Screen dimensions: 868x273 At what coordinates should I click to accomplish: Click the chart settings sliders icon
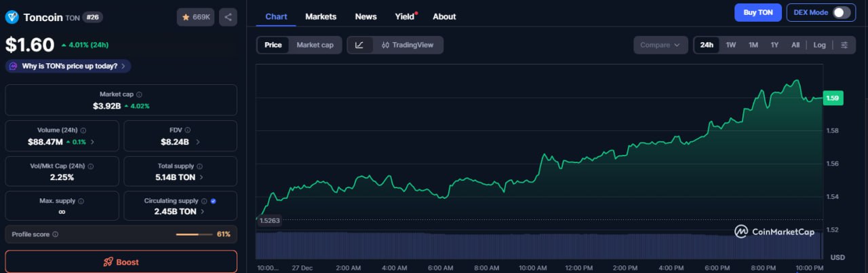pos(844,45)
